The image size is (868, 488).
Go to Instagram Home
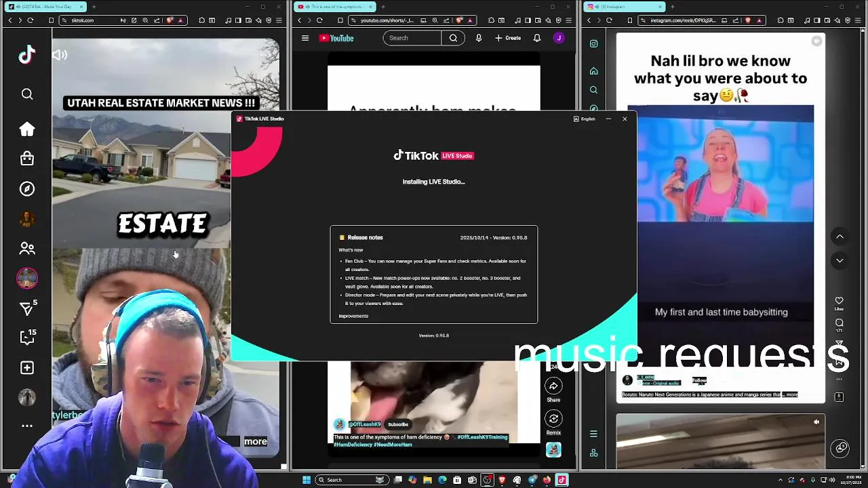click(x=593, y=71)
